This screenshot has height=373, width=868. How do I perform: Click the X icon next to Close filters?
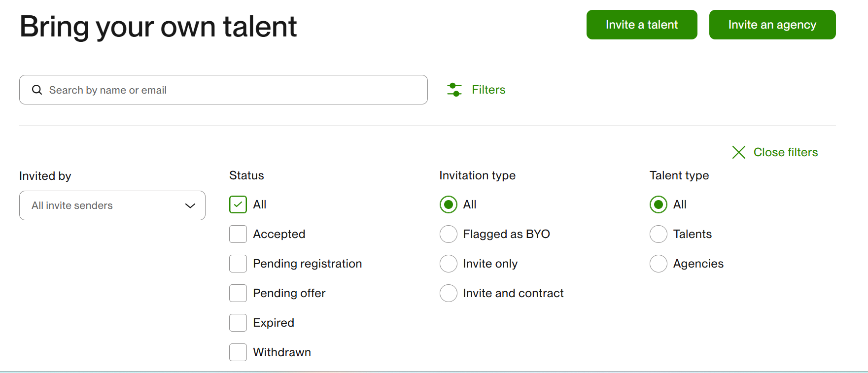738,152
